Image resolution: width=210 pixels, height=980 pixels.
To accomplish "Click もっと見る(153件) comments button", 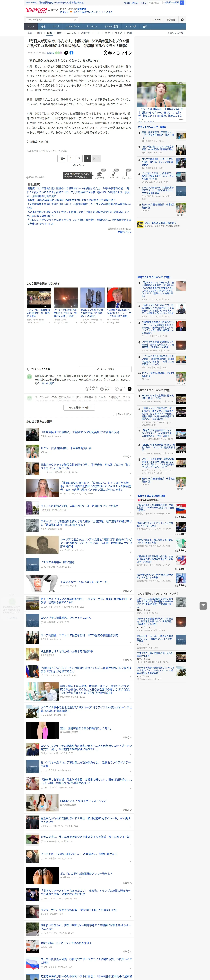I will pos(79,408).
